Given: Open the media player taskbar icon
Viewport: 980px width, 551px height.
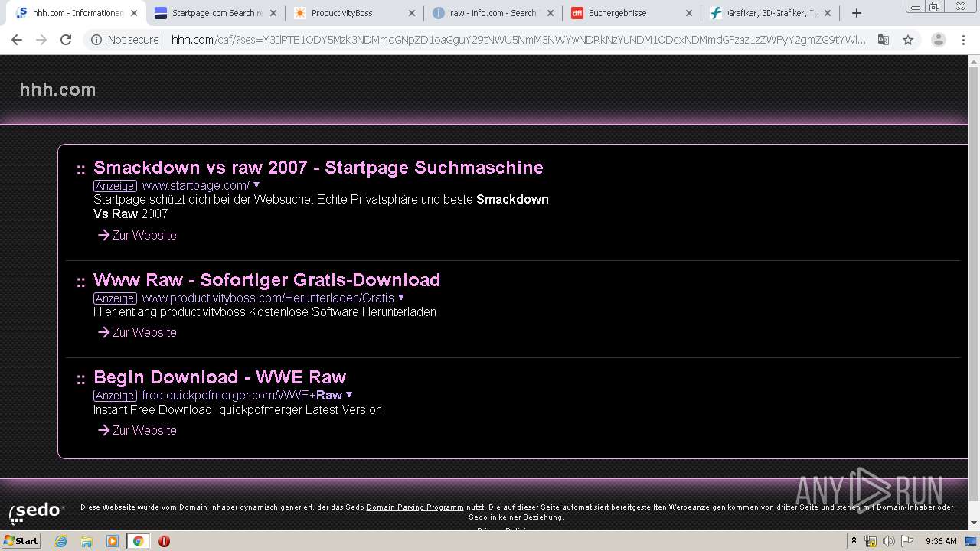Looking at the screenshot, I should (113, 541).
